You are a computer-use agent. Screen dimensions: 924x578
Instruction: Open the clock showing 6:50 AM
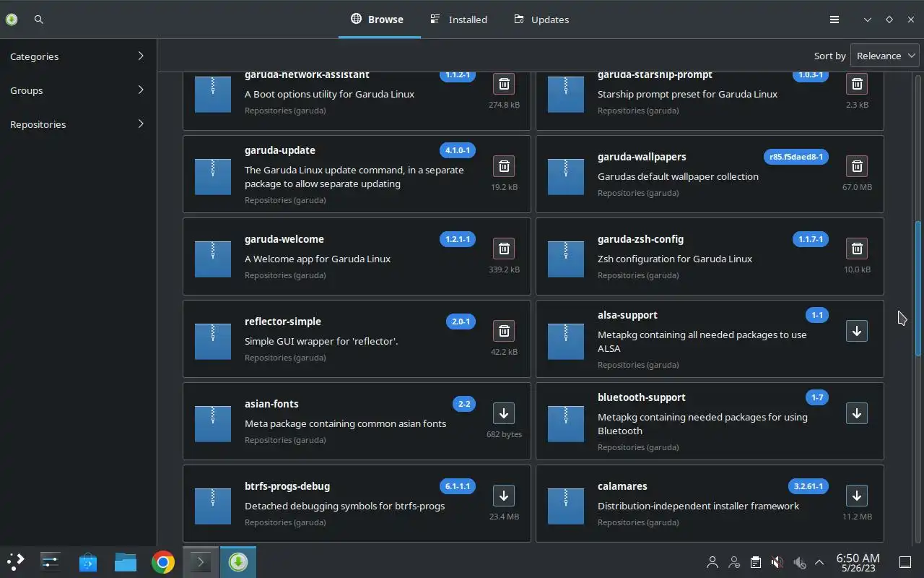(x=858, y=562)
